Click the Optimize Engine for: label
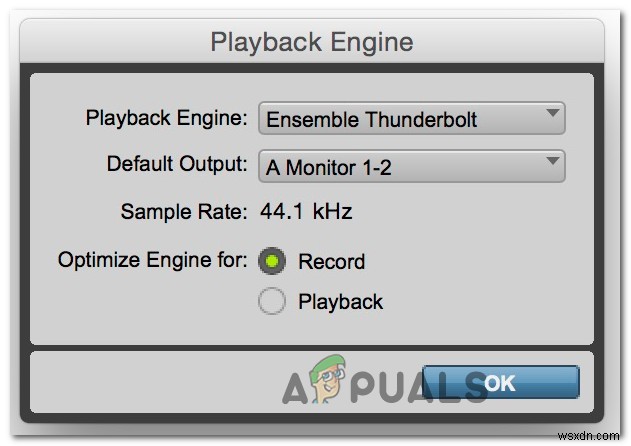The image size is (631, 446). [153, 261]
